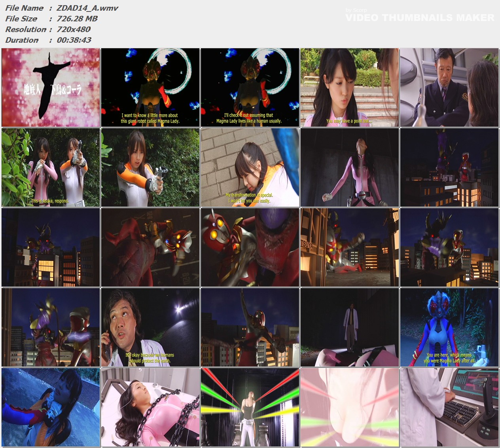
Task: Open thumbnail of white-coated person at computer keyboard
Action: [449, 407]
